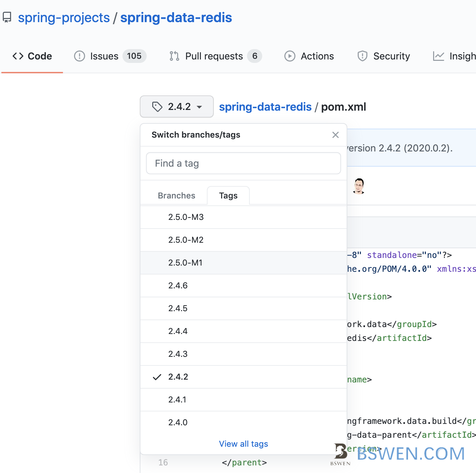Screen dimensions: 476x473
Task: Select the Tags tab in popup
Action: [x=228, y=196]
